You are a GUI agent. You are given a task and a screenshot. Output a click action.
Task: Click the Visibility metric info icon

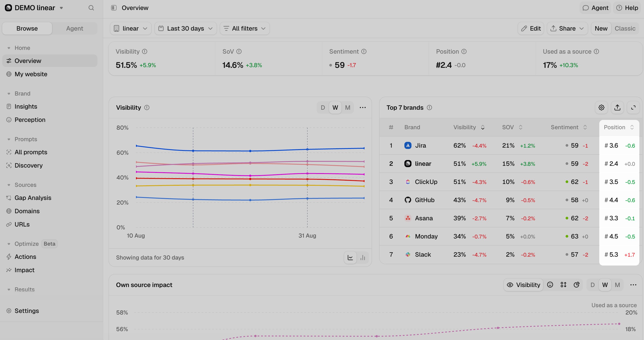[x=145, y=51]
